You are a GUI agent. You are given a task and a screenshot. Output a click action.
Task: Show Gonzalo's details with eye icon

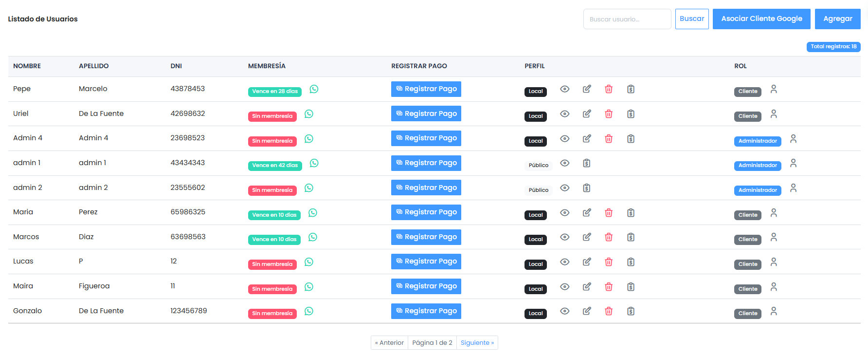[564, 311]
